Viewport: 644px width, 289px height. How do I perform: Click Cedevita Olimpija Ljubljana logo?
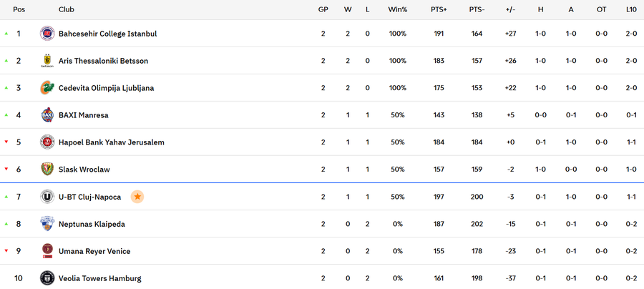pyautogui.click(x=47, y=88)
